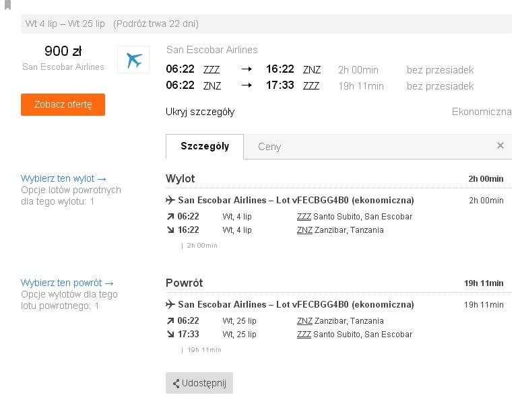
Task: Click the share icon on Udostępnij button
Action: coord(176,384)
